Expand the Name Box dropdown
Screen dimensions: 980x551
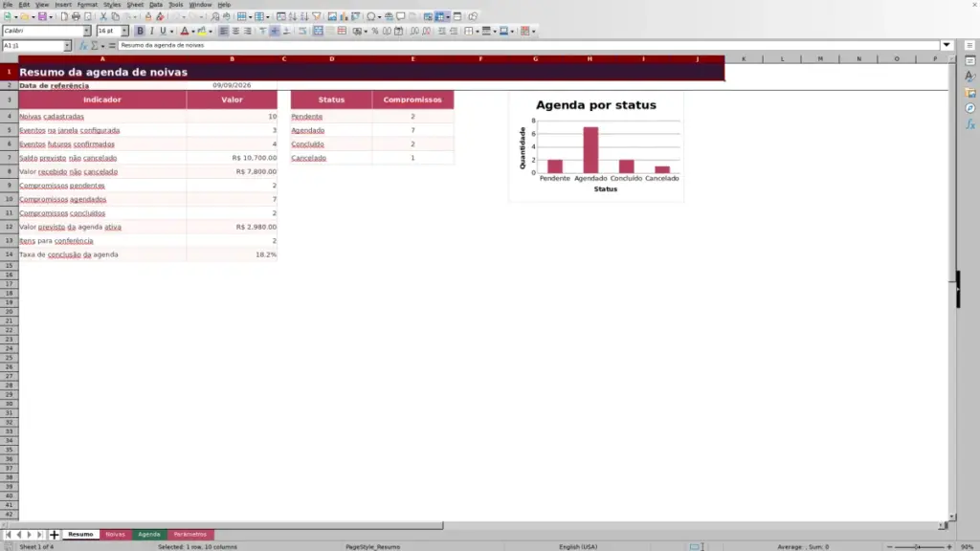click(x=67, y=46)
